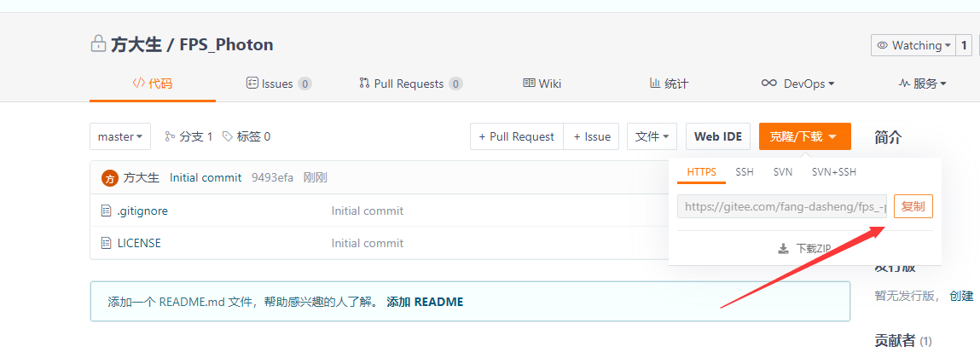Viewport: 980px width, 358px height.
Task: Click the 分支 1 branches link
Action: pyautogui.click(x=188, y=136)
